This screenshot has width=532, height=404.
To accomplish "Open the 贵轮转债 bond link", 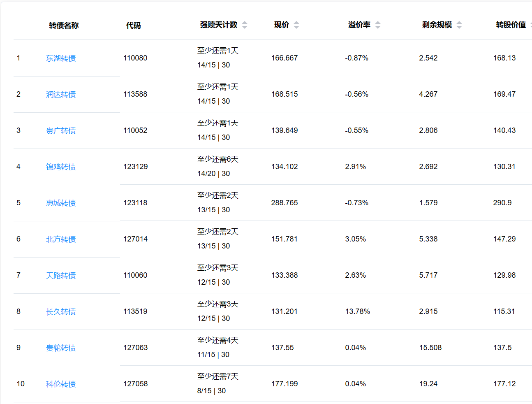I will coord(61,348).
